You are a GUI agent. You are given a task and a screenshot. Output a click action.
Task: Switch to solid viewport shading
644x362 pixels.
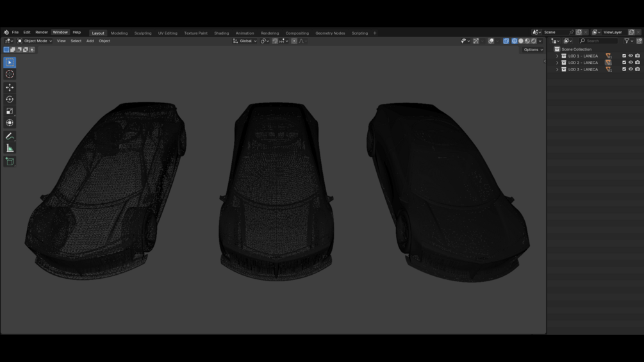(521, 41)
